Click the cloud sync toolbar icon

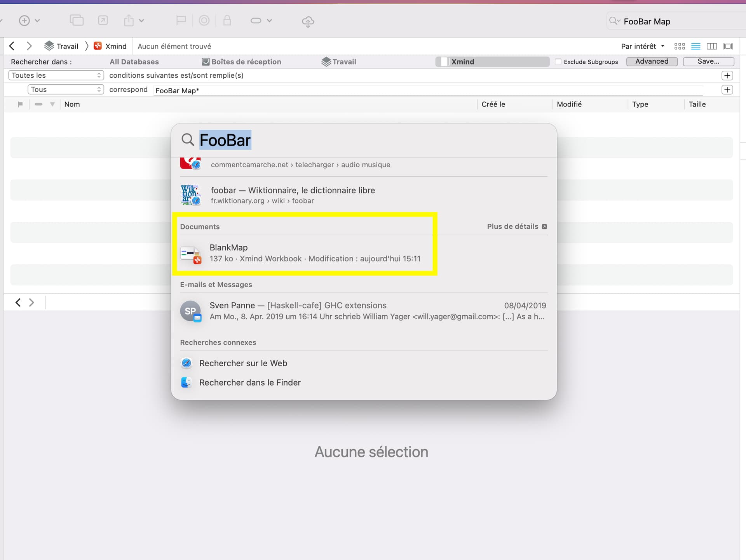click(x=308, y=21)
